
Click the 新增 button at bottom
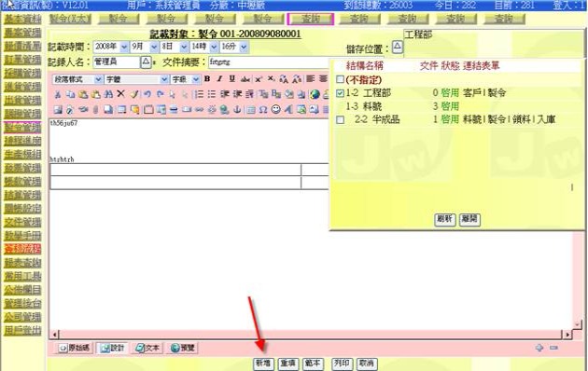(263, 364)
